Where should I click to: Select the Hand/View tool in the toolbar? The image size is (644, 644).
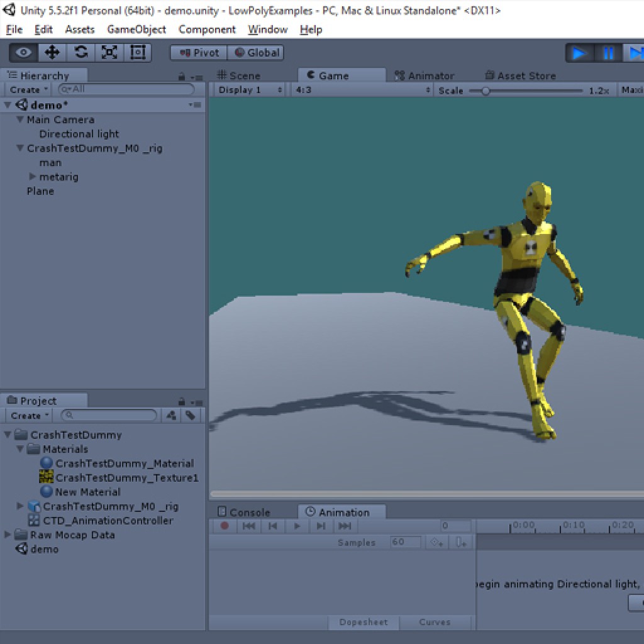coord(23,52)
